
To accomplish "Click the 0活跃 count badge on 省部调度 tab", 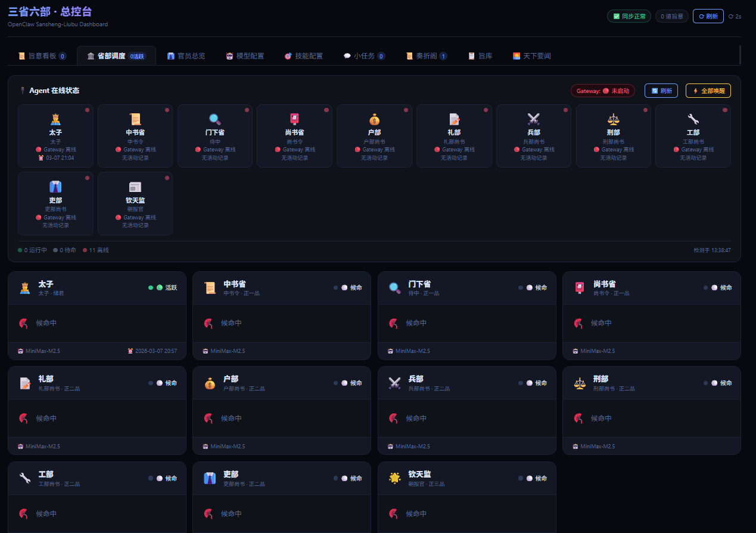I will pos(138,56).
